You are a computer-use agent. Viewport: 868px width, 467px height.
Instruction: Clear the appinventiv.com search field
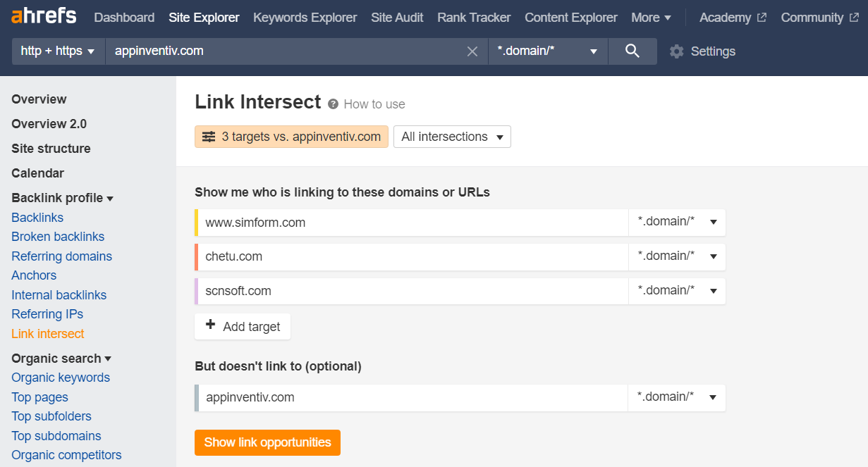[x=472, y=51]
